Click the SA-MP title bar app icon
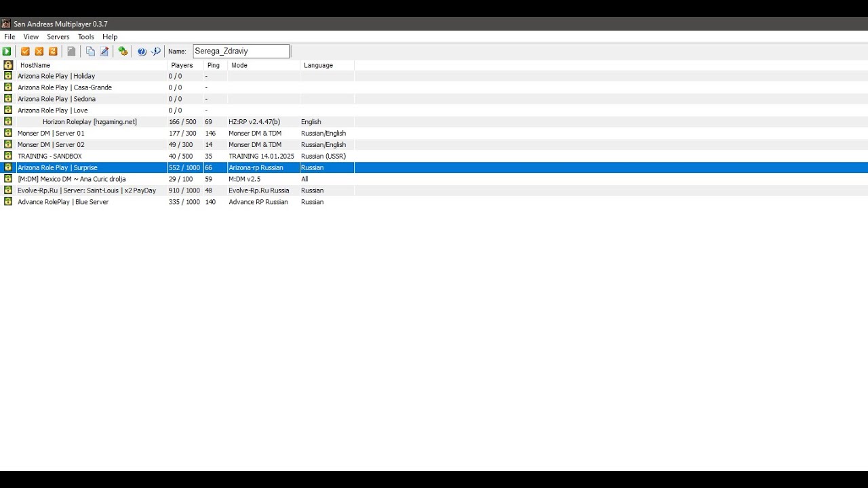 pos(6,24)
